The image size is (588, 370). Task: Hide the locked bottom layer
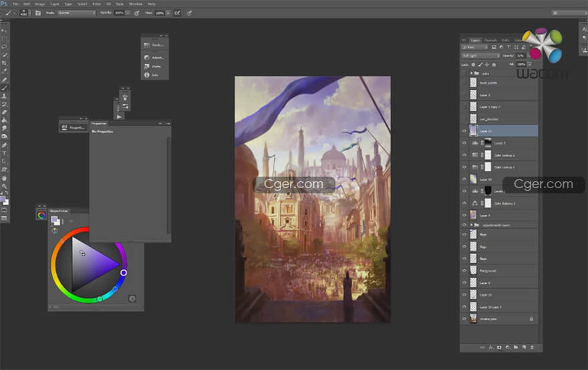(464, 319)
